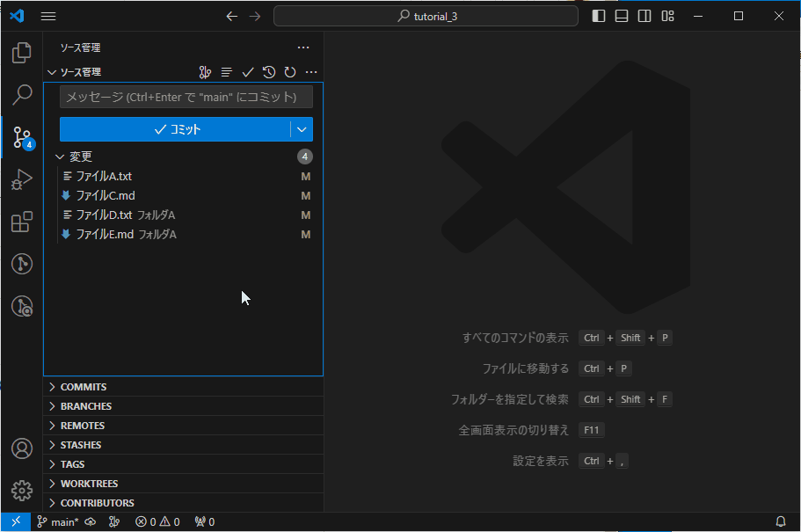Expand the BRANCHES section

click(x=184, y=406)
